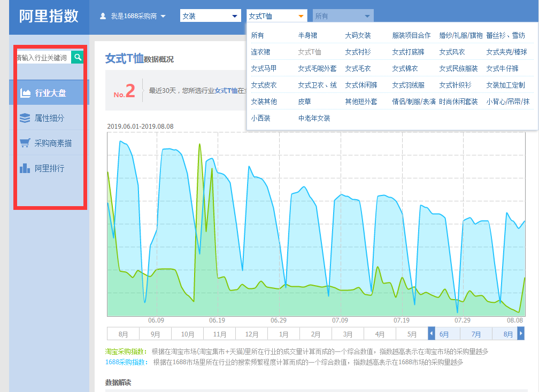Image resolution: width=539 pixels, height=392 pixels.
Task: Click the 行业大盘 chart icon
Action: click(26, 93)
